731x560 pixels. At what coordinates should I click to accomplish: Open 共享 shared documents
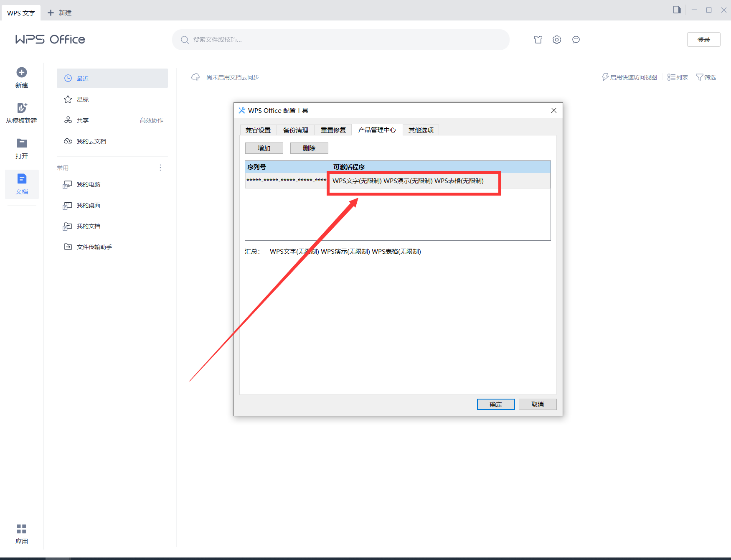click(x=83, y=120)
